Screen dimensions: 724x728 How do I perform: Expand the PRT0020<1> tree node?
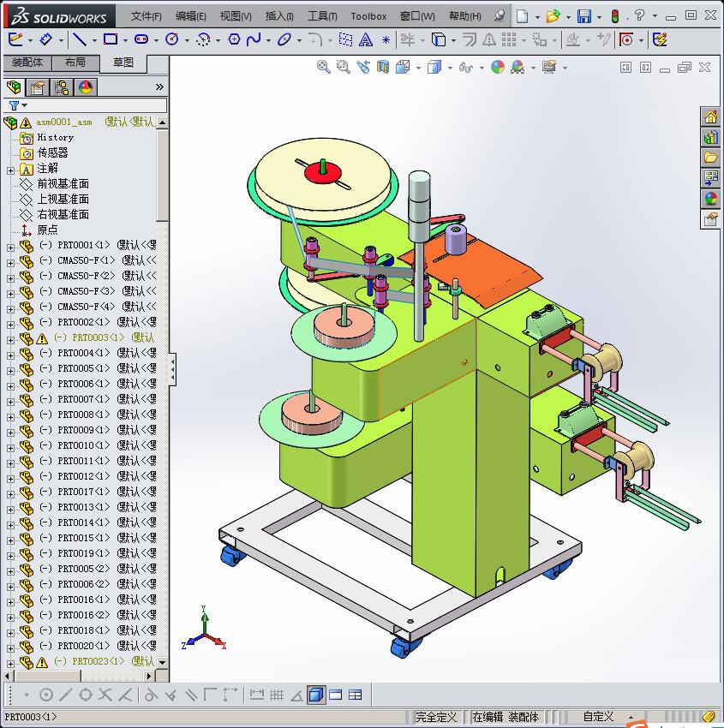(10, 648)
